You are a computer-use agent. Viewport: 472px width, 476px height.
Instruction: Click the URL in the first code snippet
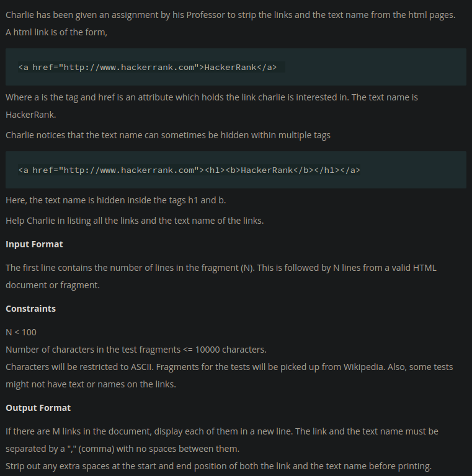point(128,67)
